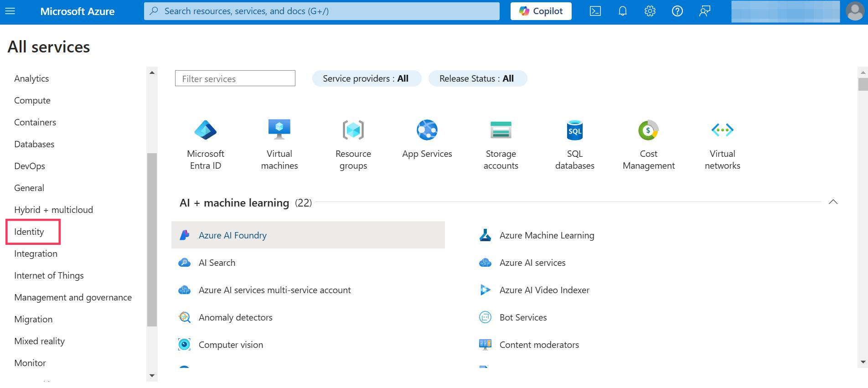The height and width of the screenshot is (388, 868).
Task: Select the Integration category
Action: pyautogui.click(x=36, y=253)
